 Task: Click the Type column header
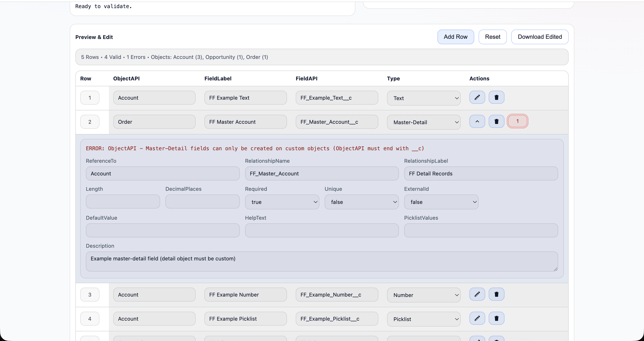click(393, 78)
